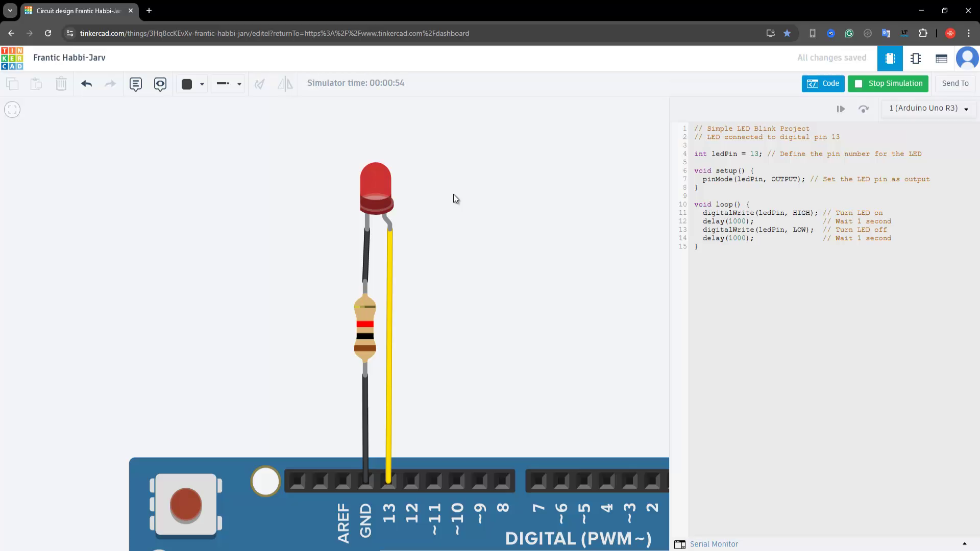Click the Undo icon

point(86,84)
